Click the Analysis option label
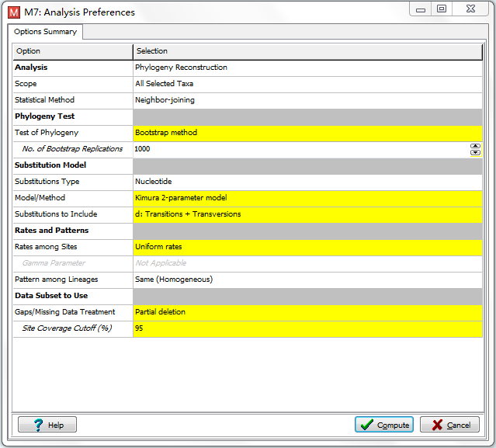Image resolution: width=496 pixels, height=448 pixels. click(31, 68)
